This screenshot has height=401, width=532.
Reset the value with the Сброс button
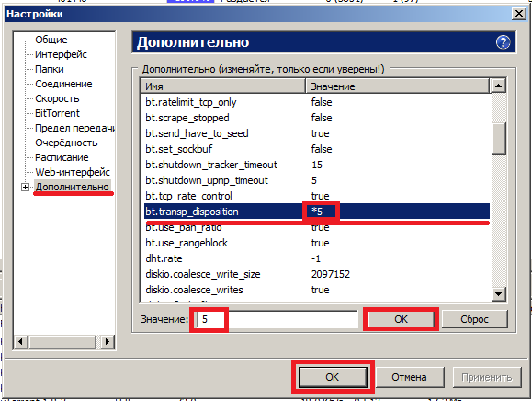pos(474,319)
